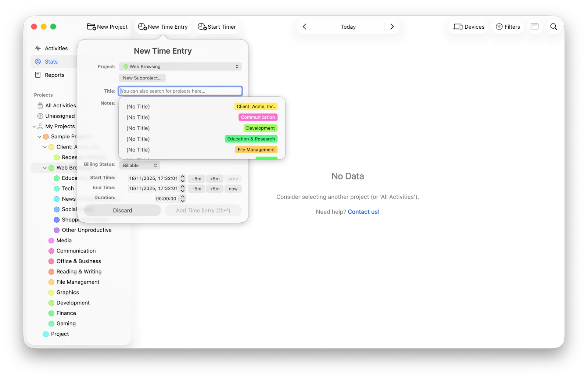Click the green color dot of Development project
588x379 pixels.
[51, 303]
